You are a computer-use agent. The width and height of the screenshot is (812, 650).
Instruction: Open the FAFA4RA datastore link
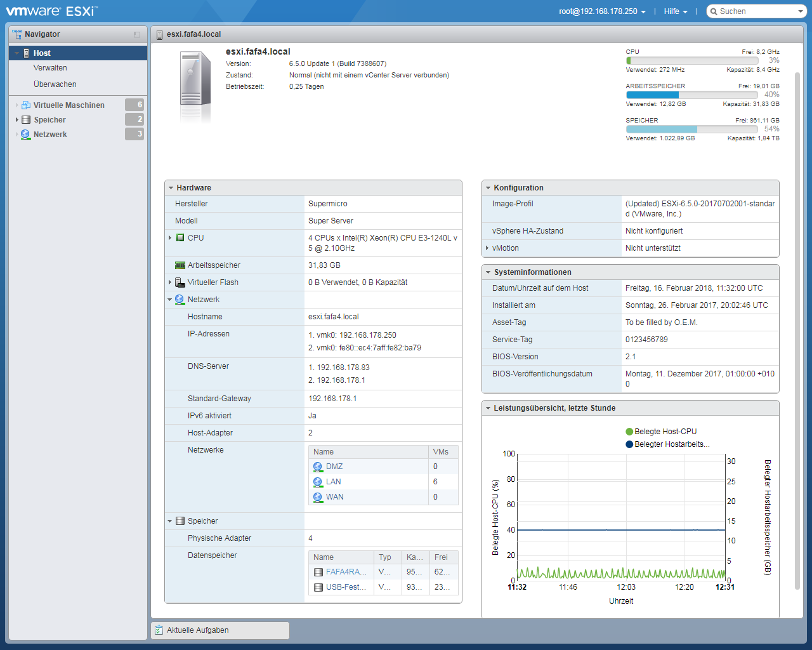(x=346, y=572)
